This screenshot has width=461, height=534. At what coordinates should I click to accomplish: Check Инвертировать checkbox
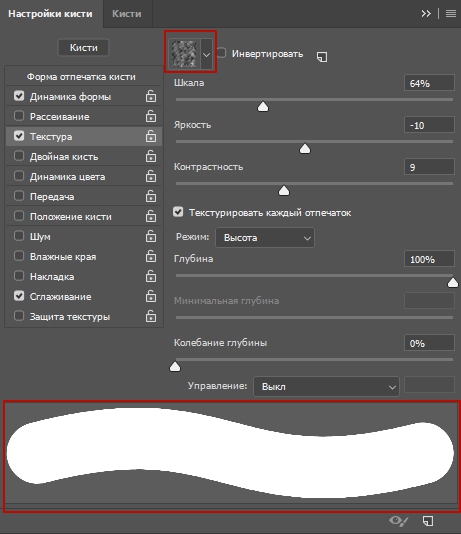tap(221, 53)
